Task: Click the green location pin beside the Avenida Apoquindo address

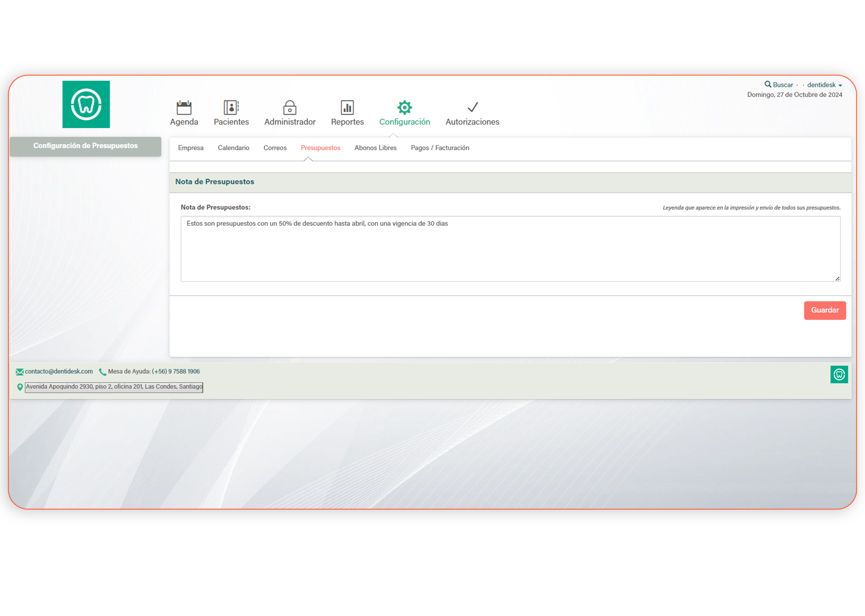Action: click(20, 387)
